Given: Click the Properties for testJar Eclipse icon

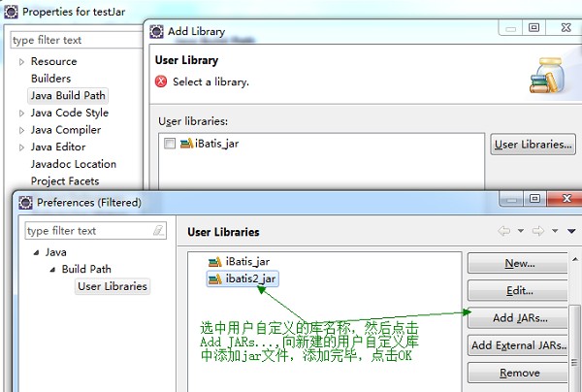Looking at the screenshot, I should coord(11,12).
